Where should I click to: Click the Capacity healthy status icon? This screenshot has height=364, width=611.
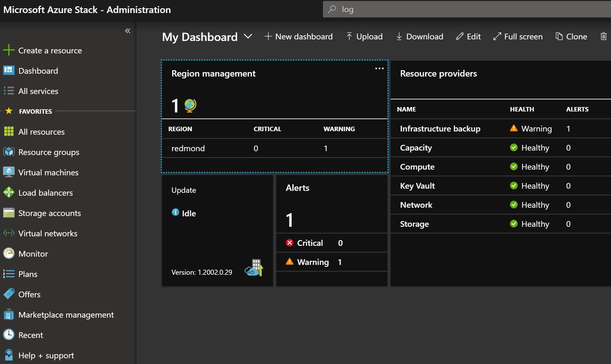[513, 147]
